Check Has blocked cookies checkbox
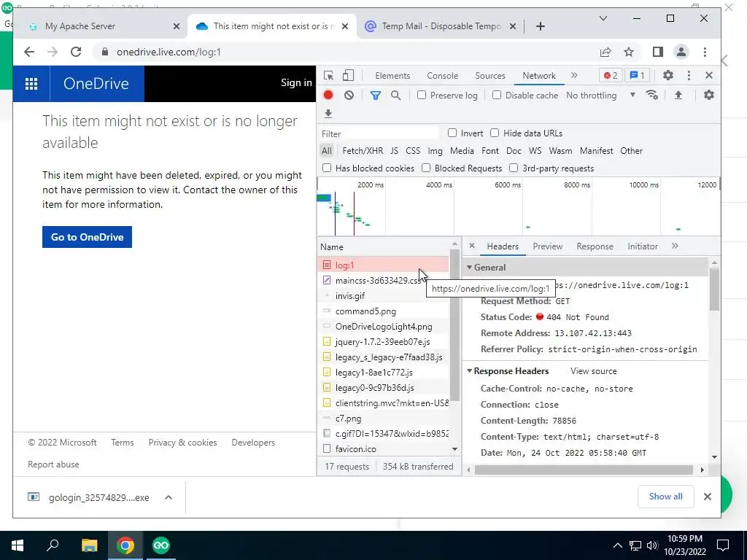Screen dimensions: 747x560 tap(327, 168)
